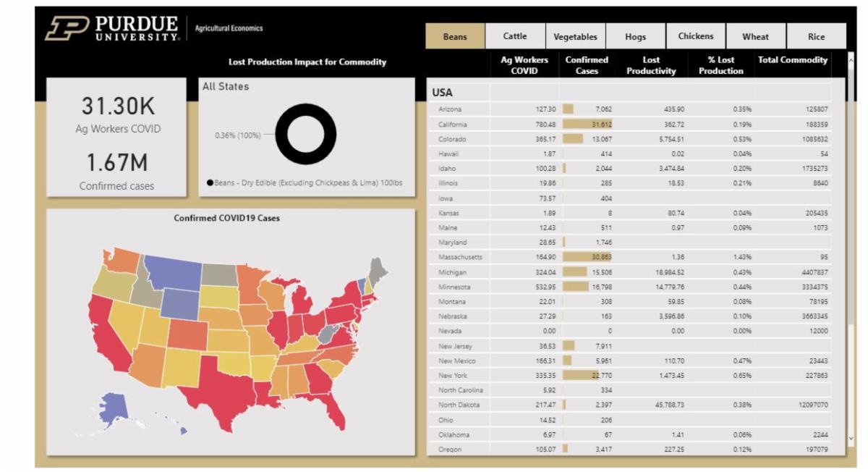Switch to the Wheat tab
The height and width of the screenshot is (472, 868).
[756, 36]
